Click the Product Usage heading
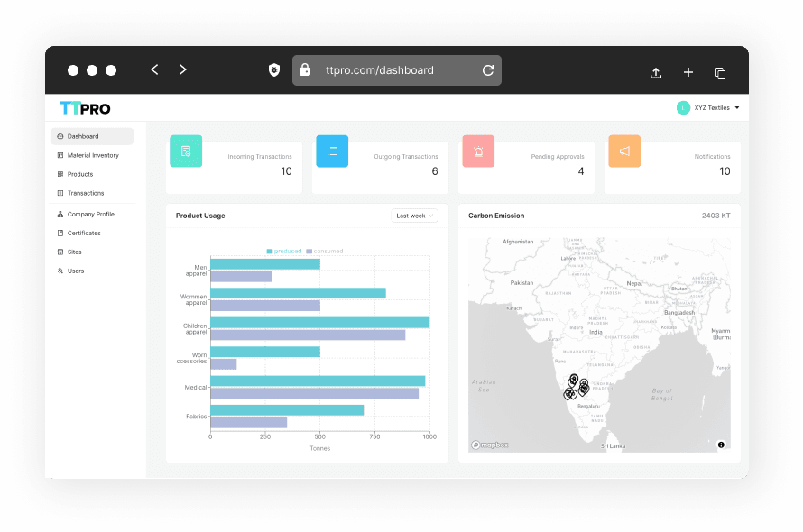This screenshot has width=803, height=532. click(x=200, y=216)
